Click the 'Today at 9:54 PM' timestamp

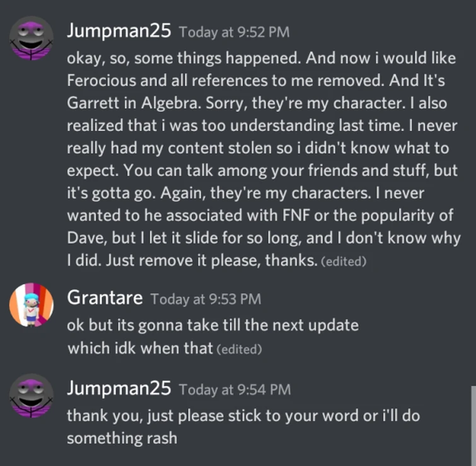click(x=235, y=390)
